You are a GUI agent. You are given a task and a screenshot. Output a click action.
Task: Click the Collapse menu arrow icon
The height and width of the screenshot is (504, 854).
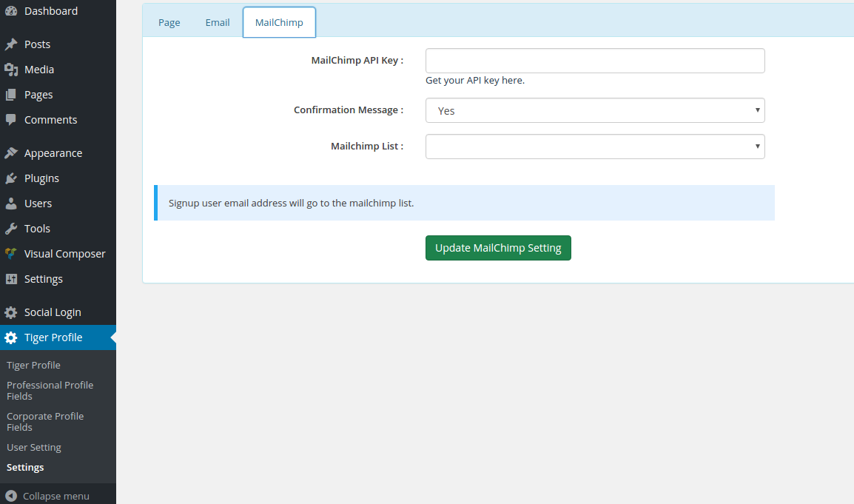[x=11, y=496]
